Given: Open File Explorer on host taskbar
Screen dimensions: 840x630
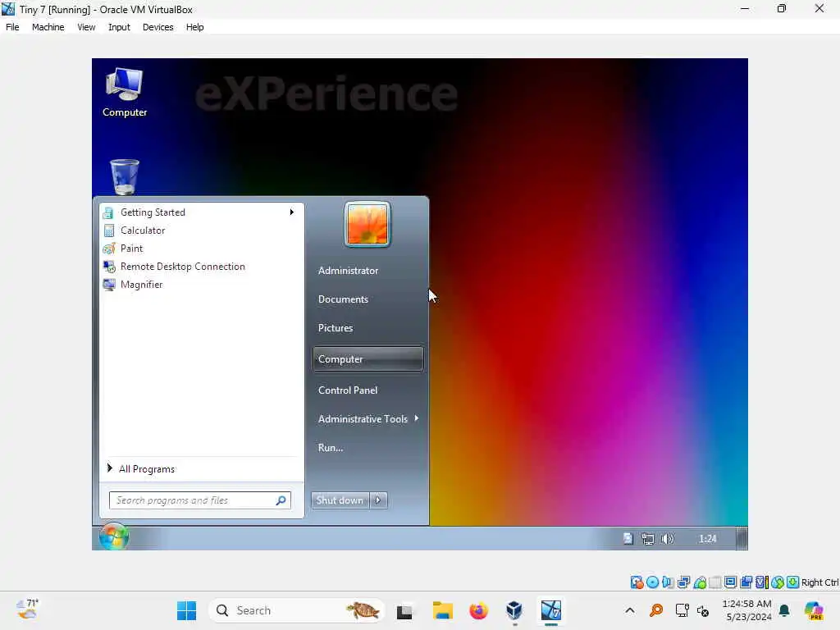Looking at the screenshot, I should (x=442, y=610).
